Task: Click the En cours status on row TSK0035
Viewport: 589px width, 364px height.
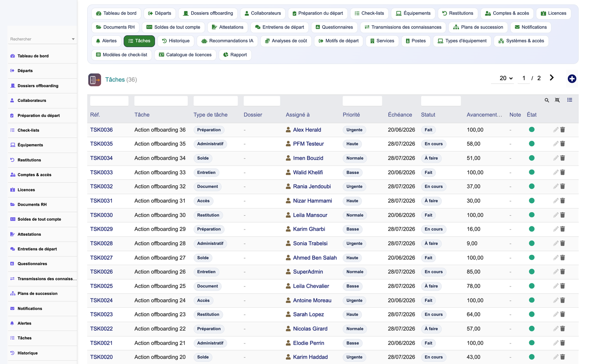Action: coord(434,144)
